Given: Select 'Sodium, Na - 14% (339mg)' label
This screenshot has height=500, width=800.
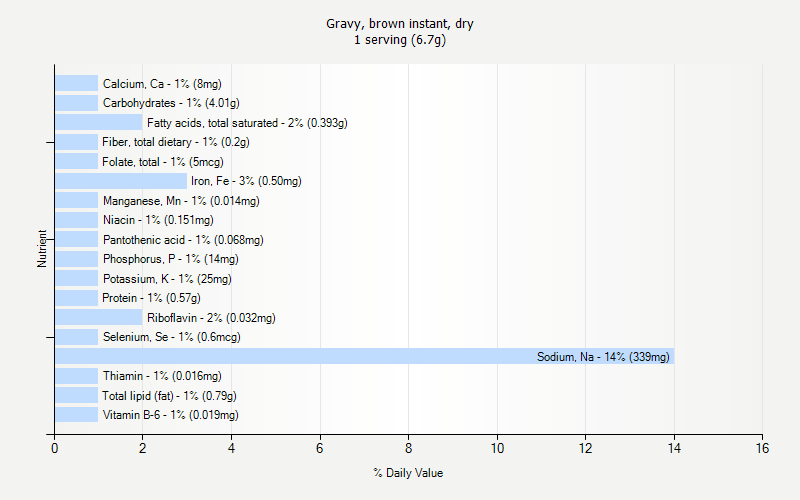Looking at the screenshot, I should [x=603, y=357].
